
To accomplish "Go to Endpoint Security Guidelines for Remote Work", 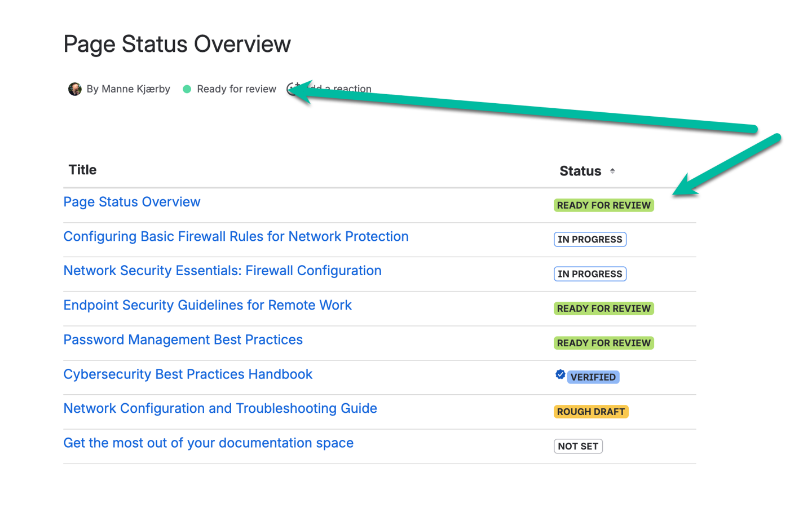I will coord(207,305).
